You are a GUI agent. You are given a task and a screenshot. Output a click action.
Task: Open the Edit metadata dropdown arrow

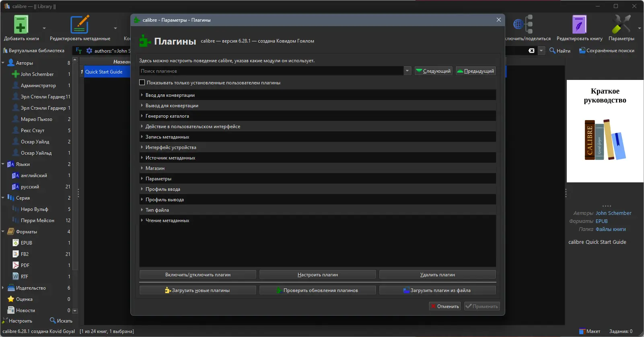click(115, 28)
